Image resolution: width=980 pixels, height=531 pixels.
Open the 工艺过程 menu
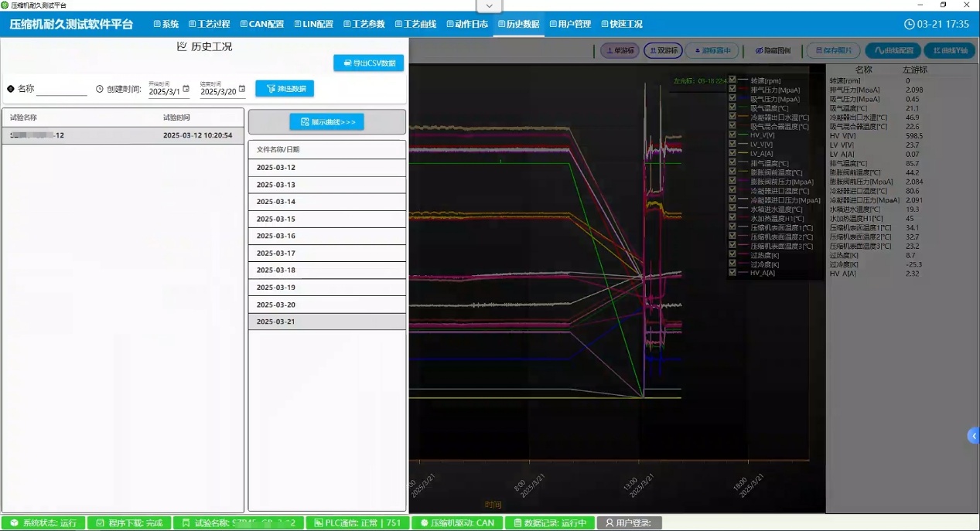click(x=209, y=24)
